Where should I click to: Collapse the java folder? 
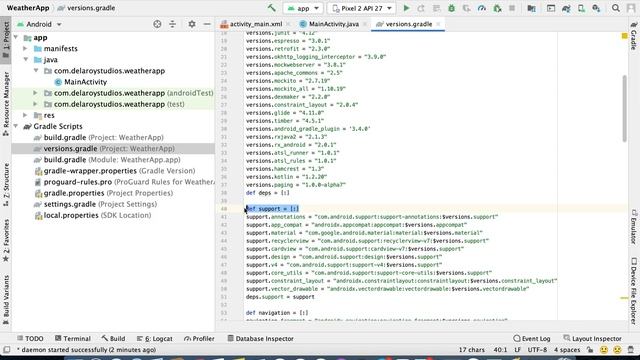(26, 60)
